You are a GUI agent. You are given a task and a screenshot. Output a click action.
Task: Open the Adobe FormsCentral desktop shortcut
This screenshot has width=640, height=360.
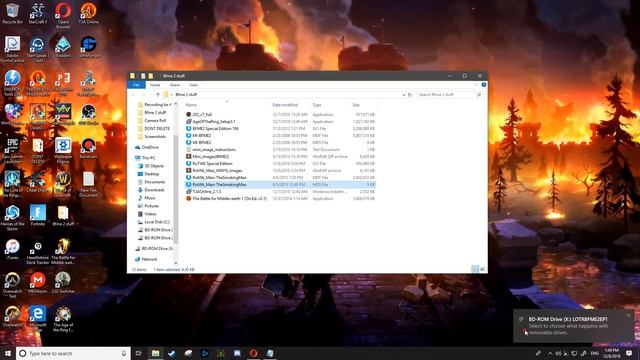point(12,49)
